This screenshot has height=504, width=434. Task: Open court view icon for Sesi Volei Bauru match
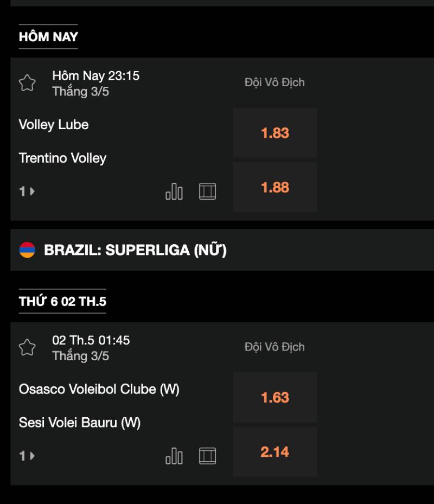207,456
